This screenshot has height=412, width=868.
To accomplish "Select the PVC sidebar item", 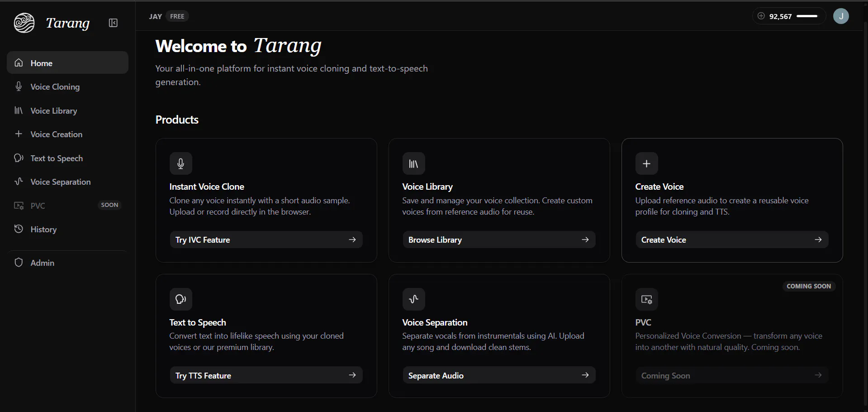I will [x=67, y=206].
